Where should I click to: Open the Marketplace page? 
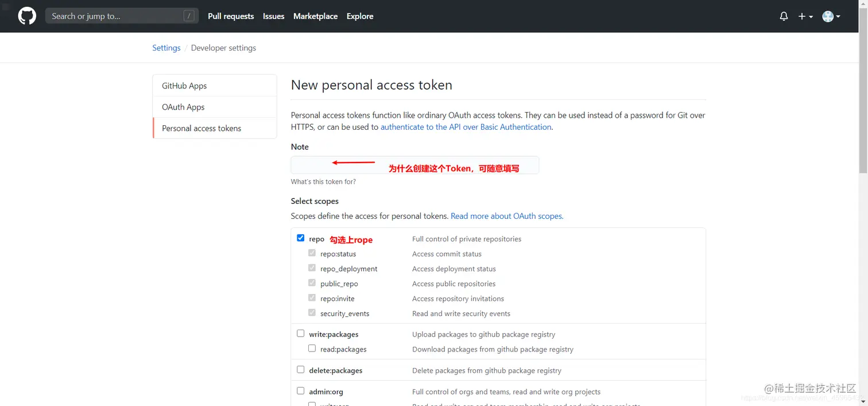click(x=315, y=16)
